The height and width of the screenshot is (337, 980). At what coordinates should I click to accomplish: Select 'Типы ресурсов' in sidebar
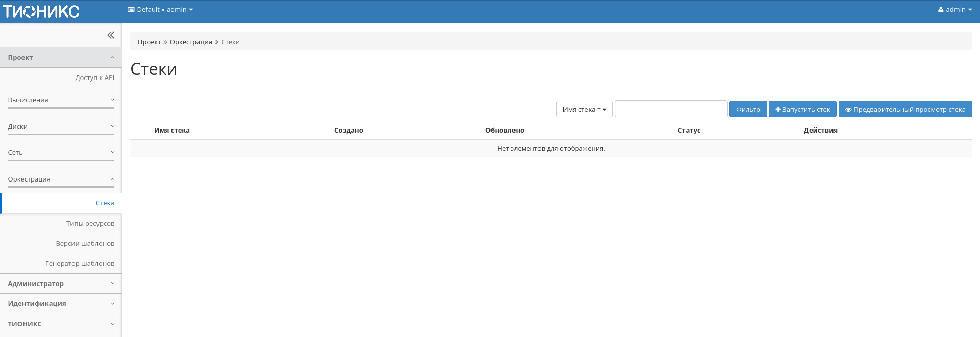(x=90, y=224)
